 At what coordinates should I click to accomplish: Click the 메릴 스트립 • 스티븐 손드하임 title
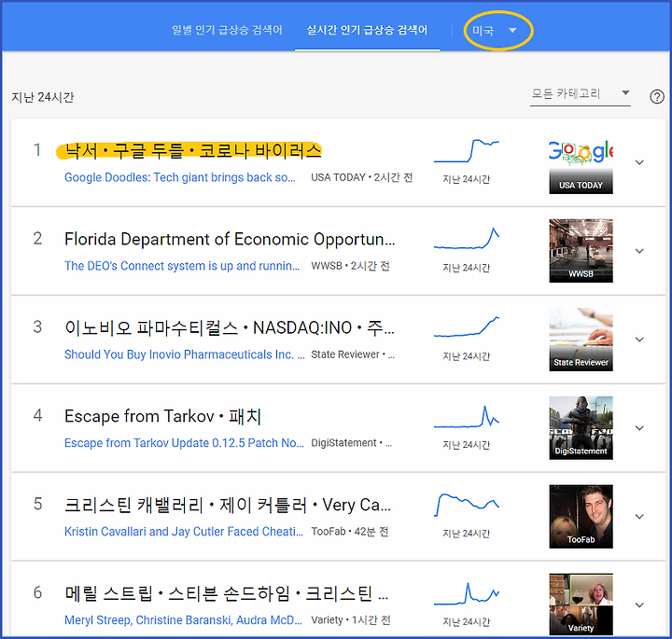[227, 593]
